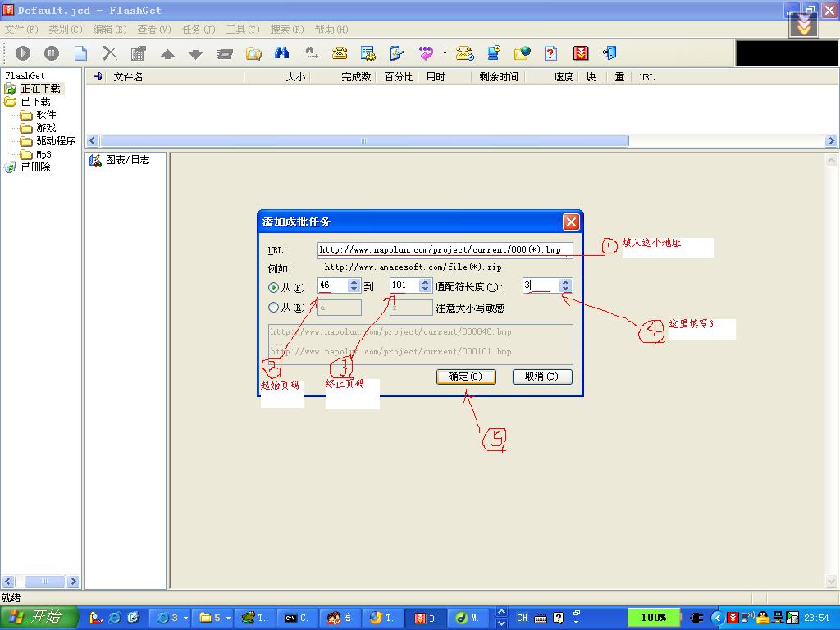Click the Move Up arrow toolbar icon

(x=167, y=53)
